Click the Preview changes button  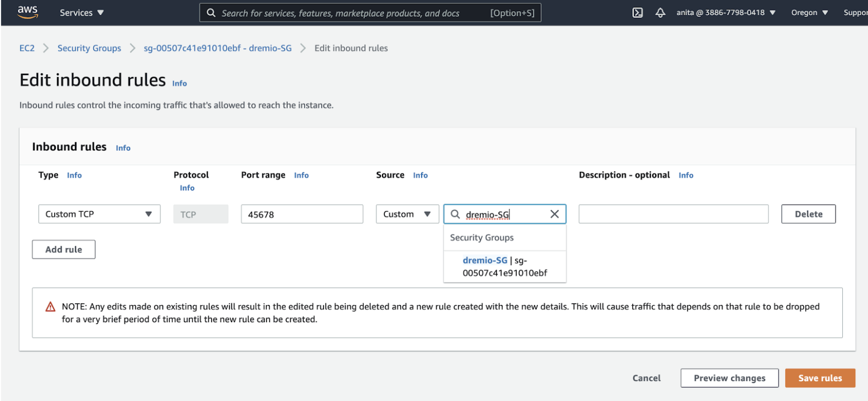pyautogui.click(x=729, y=378)
